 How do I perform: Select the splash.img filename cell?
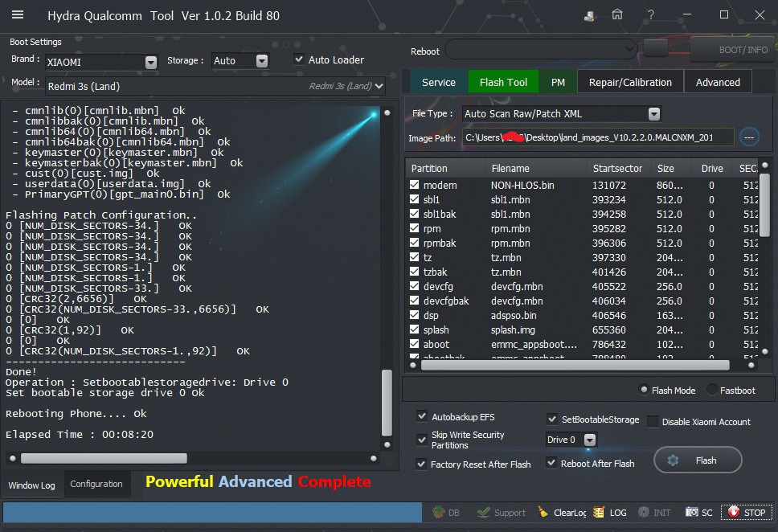click(x=513, y=329)
